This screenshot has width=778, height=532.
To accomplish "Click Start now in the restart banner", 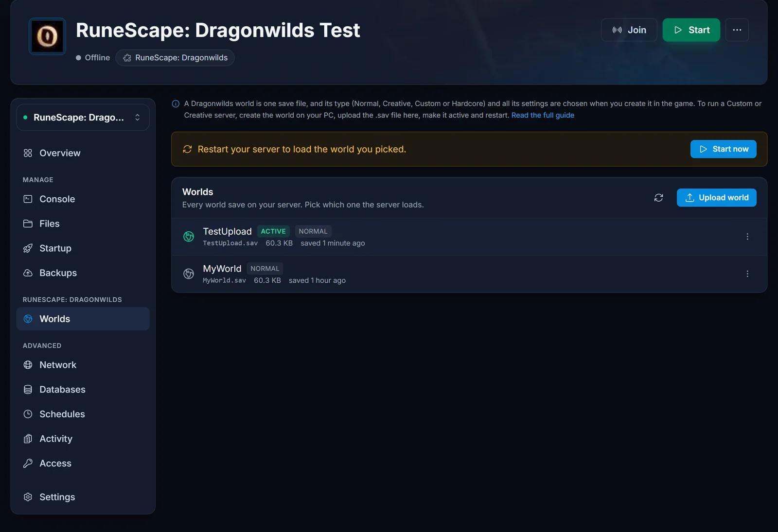I will click(723, 149).
